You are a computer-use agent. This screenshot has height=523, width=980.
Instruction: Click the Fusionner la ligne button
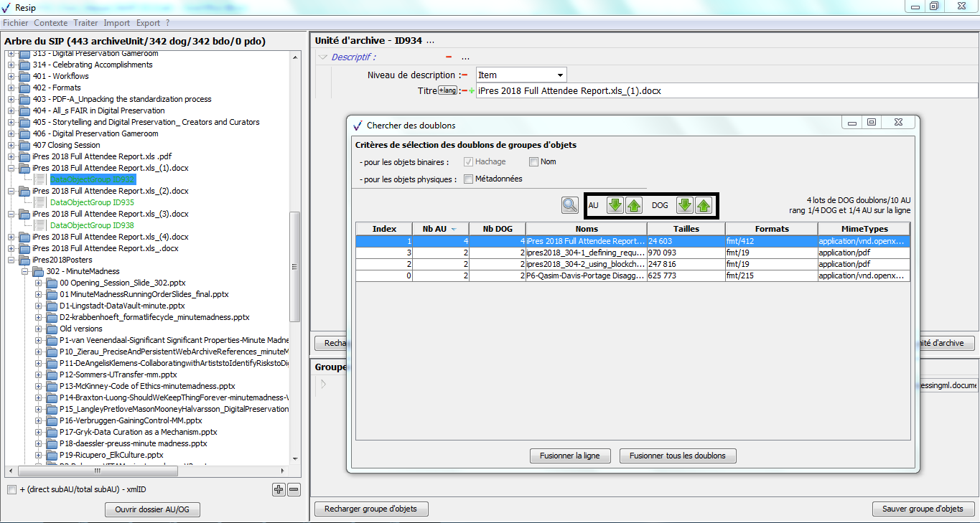(x=569, y=456)
